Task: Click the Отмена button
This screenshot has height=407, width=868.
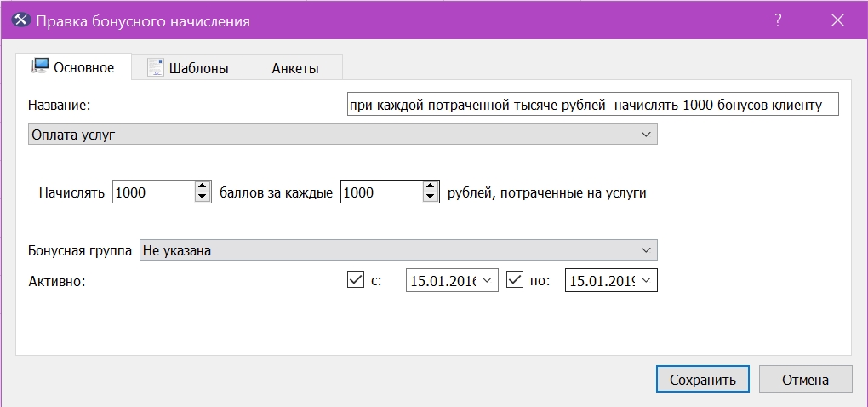Action: pos(805,380)
